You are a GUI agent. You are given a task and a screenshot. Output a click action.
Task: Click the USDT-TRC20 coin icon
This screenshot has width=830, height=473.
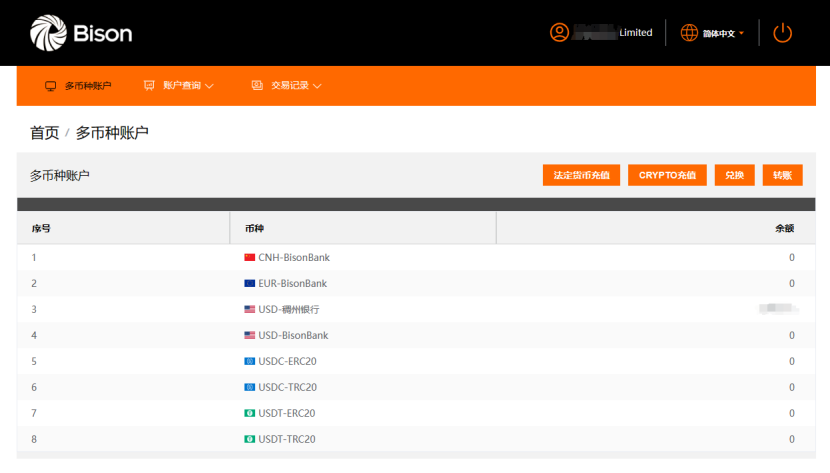coord(250,440)
